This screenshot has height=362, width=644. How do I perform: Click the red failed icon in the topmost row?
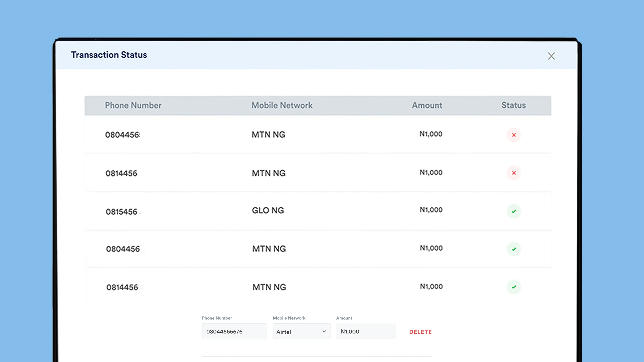(x=514, y=135)
